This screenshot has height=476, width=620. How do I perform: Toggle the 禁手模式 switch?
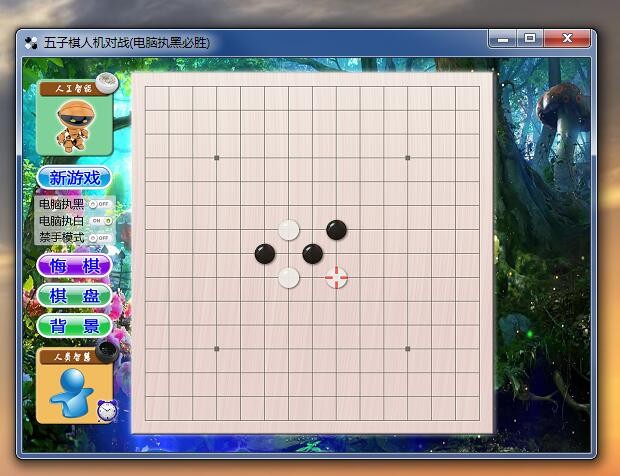click(x=100, y=237)
